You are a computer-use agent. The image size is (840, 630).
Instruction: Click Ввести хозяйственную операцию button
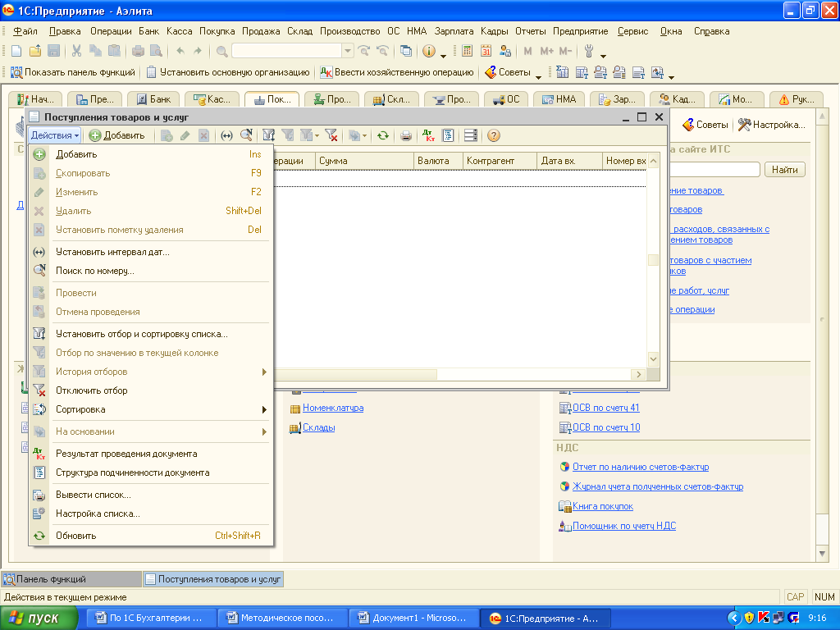point(397,72)
